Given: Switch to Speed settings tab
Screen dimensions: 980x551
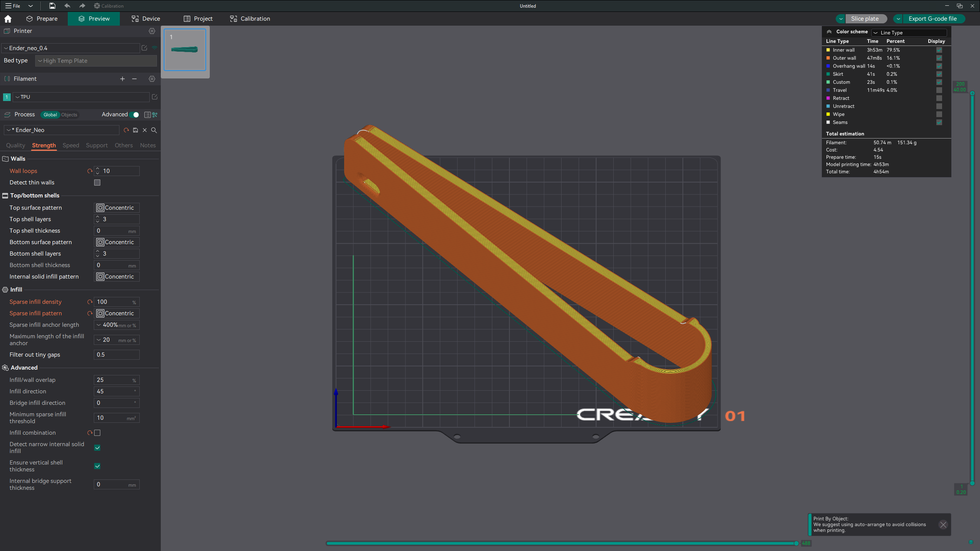Looking at the screenshot, I should [71, 145].
